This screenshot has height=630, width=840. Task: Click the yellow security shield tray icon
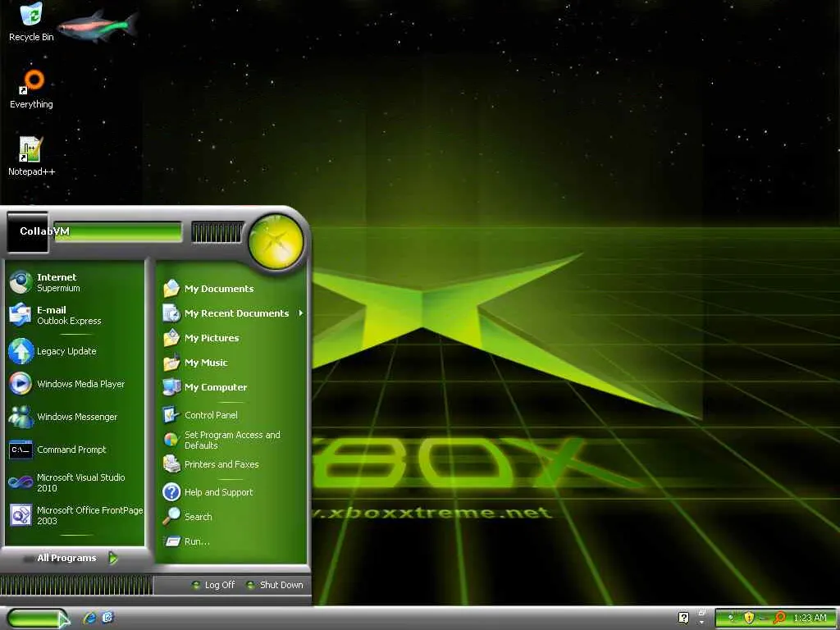click(x=749, y=619)
